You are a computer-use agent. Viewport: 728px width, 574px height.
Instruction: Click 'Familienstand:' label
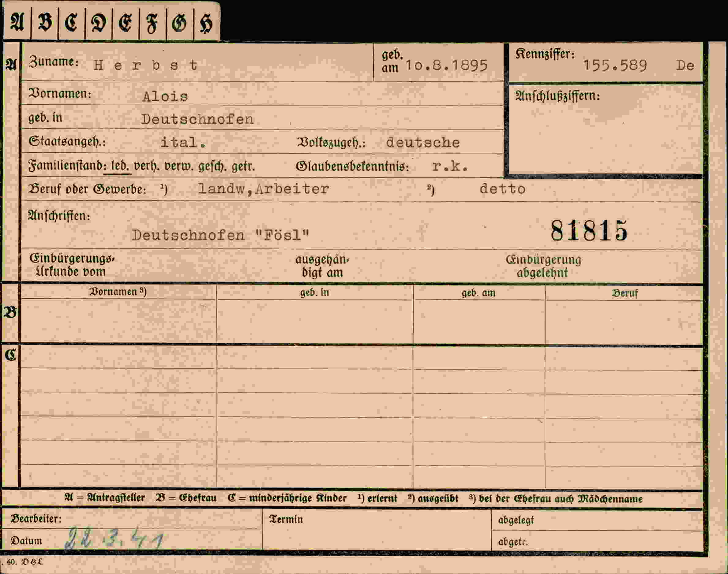point(68,166)
